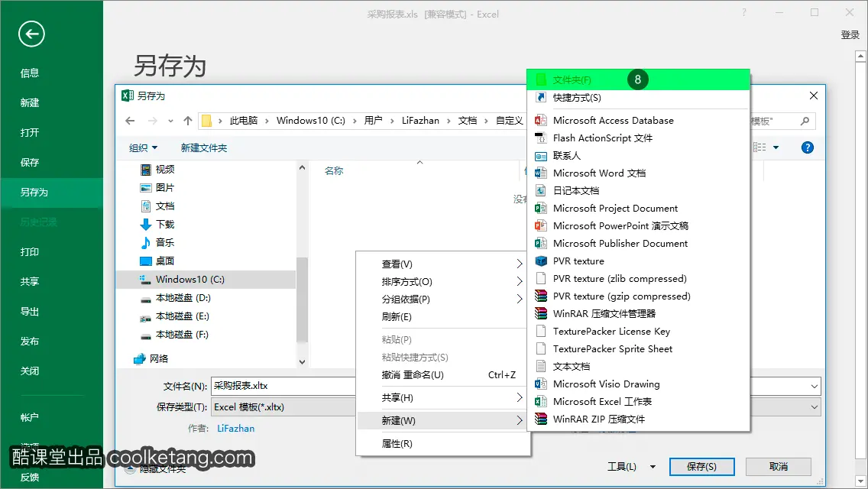Image resolution: width=868 pixels, height=489 pixels.
Task: Click the 文件名 input field
Action: [x=516, y=386]
